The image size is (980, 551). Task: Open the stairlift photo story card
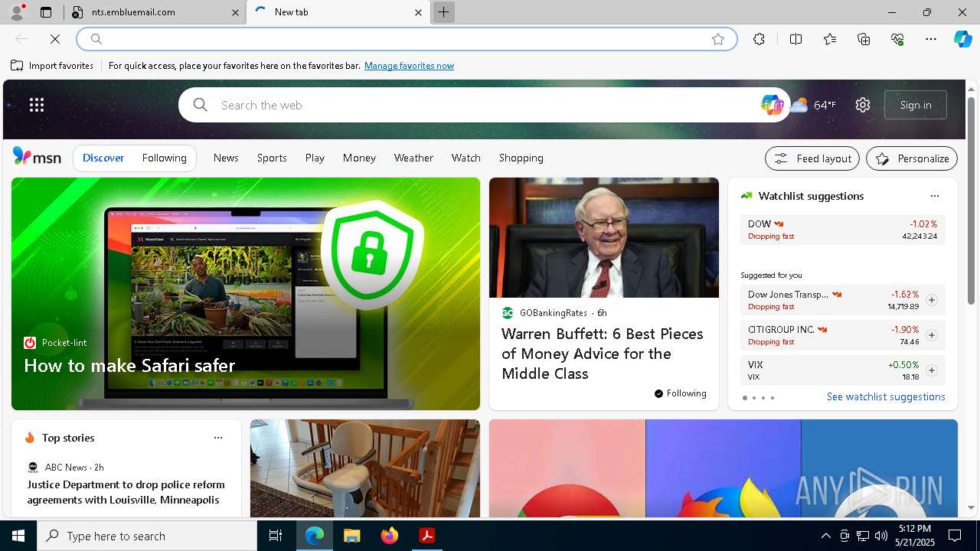[365, 468]
